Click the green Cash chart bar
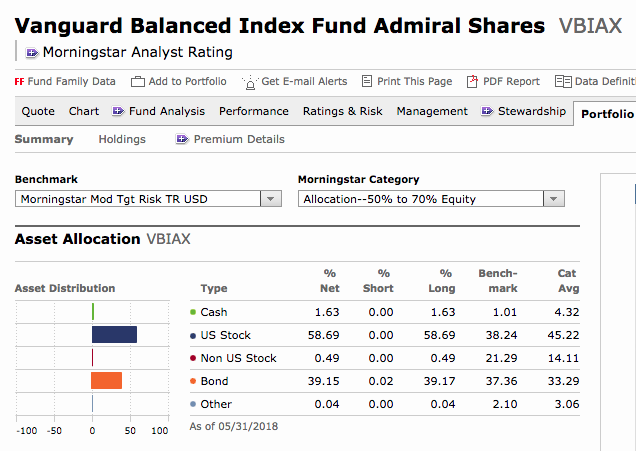This screenshot has width=636, height=451. coord(93,311)
